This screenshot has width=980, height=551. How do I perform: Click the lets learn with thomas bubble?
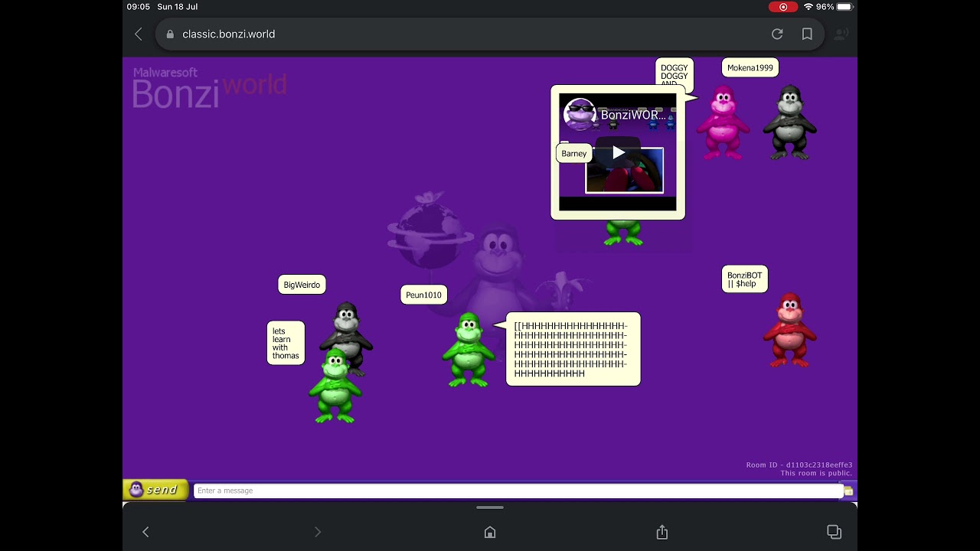(286, 343)
